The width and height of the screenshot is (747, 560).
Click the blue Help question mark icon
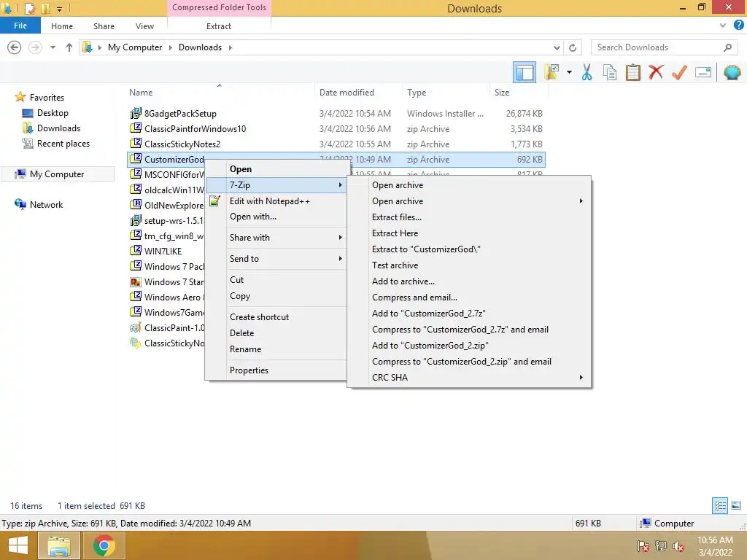pos(738,26)
